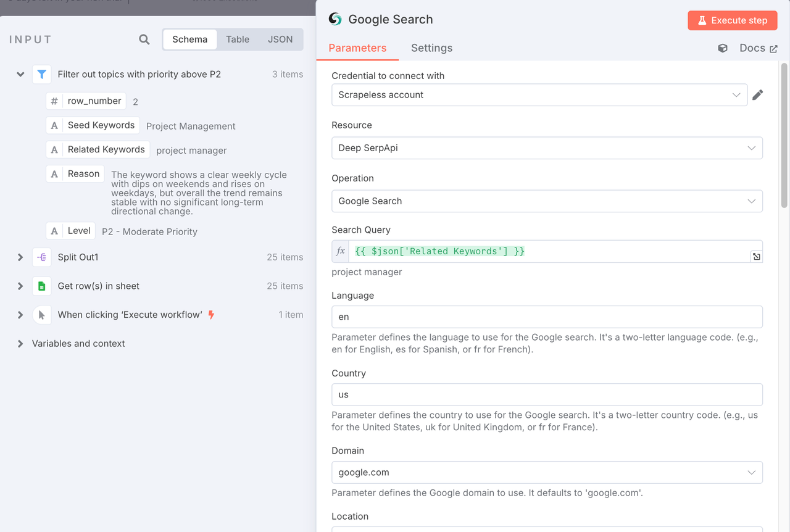The width and height of the screenshot is (790, 532).
Task: Open the Credential Scrapeless account dropdown
Action: point(539,95)
